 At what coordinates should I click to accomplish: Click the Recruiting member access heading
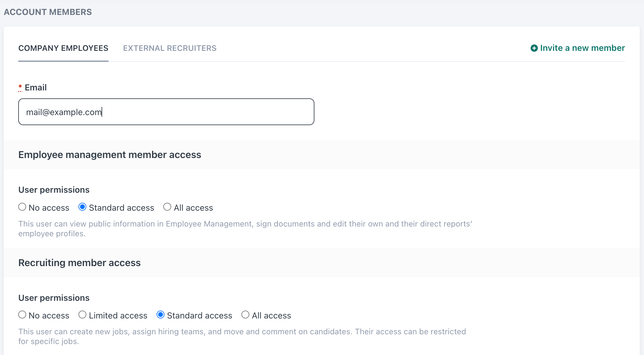pyautogui.click(x=80, y=263)
